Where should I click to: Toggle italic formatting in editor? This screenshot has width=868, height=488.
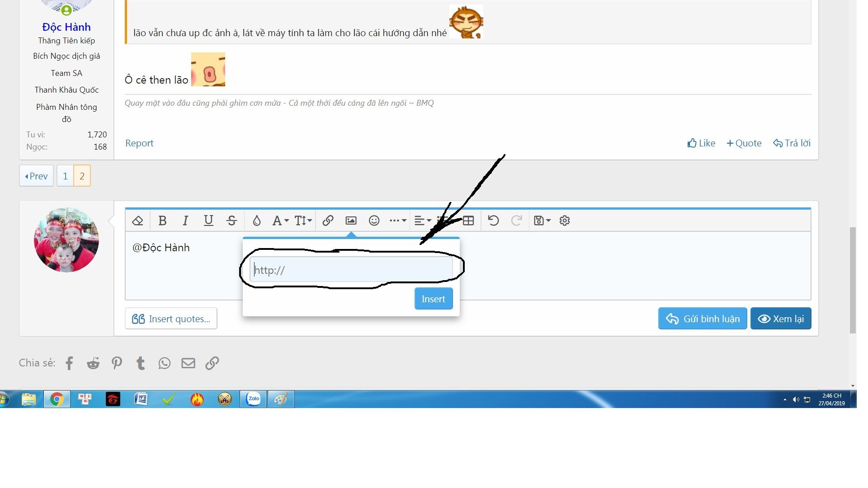click(x=185, y=221)
